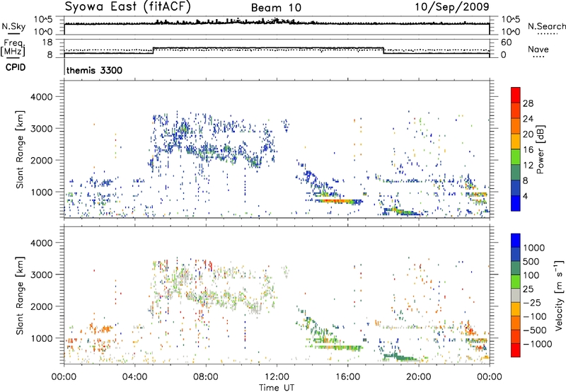Click the "N.Sky" legend label
Screen dimensions: 566x392
pos(13,26)
